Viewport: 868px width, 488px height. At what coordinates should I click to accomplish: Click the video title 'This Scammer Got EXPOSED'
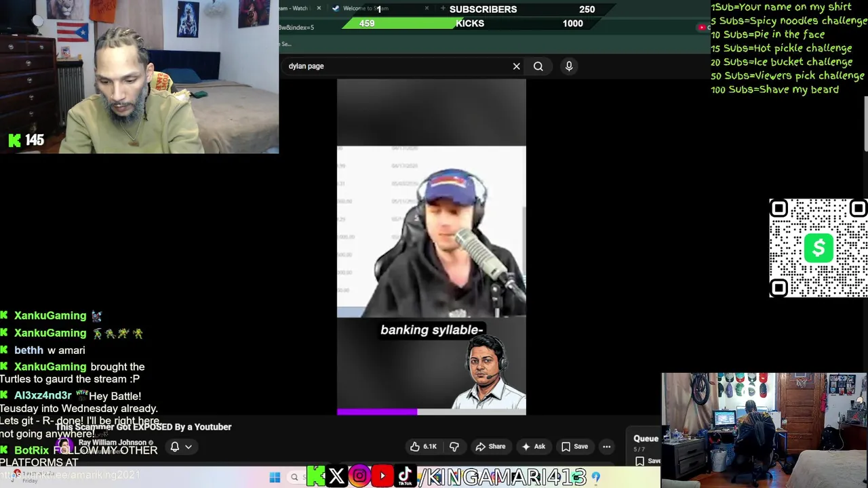[144, 427]
